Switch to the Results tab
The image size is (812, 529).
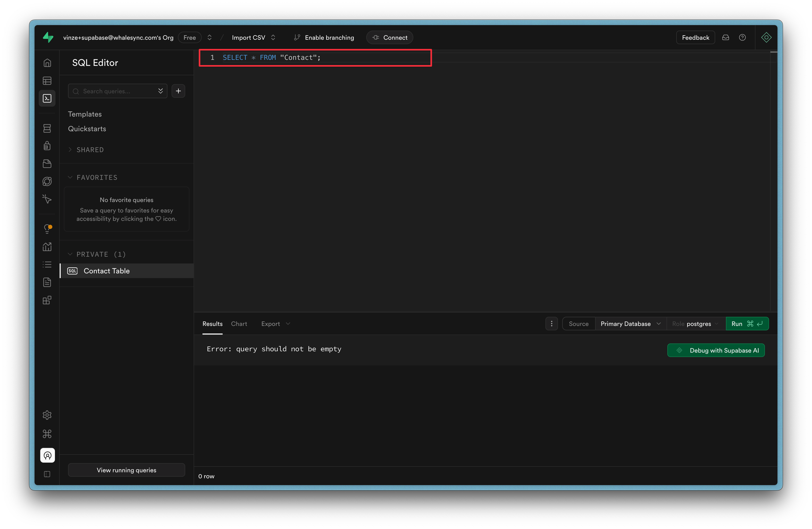coord(213,324)
